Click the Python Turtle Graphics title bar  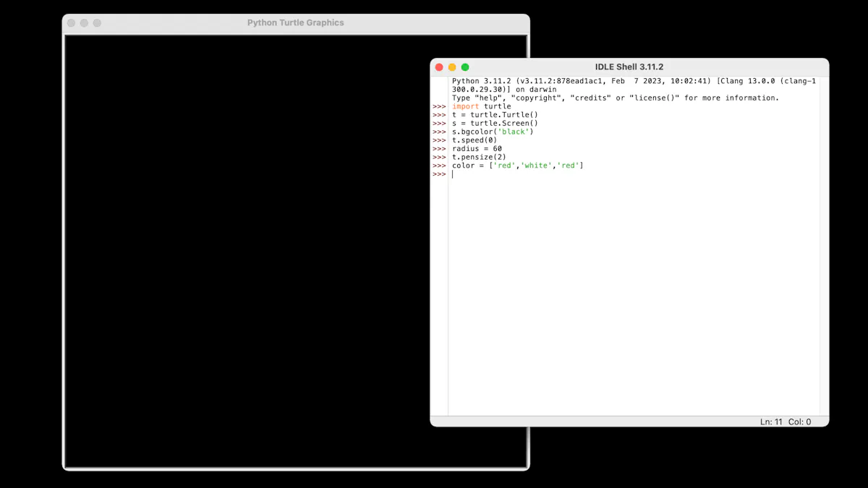[x=295, y=23]
